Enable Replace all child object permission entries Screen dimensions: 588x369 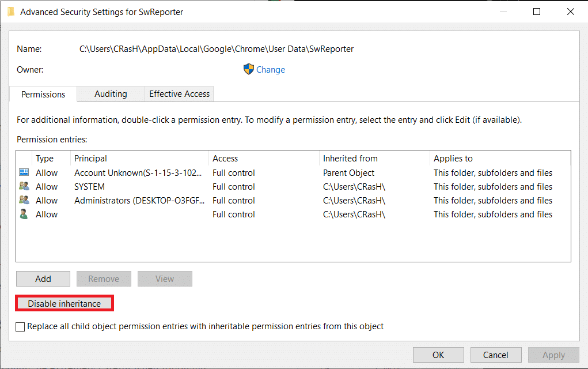(x=21, y=327)
